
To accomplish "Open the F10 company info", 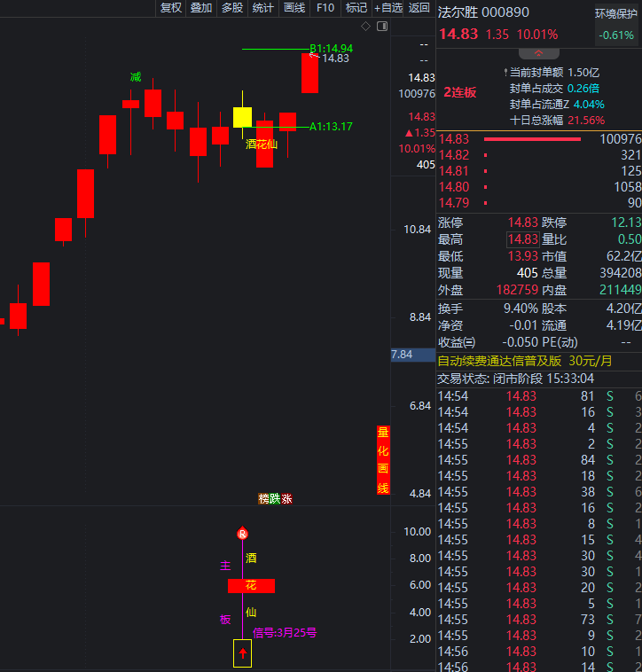I will [325, 8].
